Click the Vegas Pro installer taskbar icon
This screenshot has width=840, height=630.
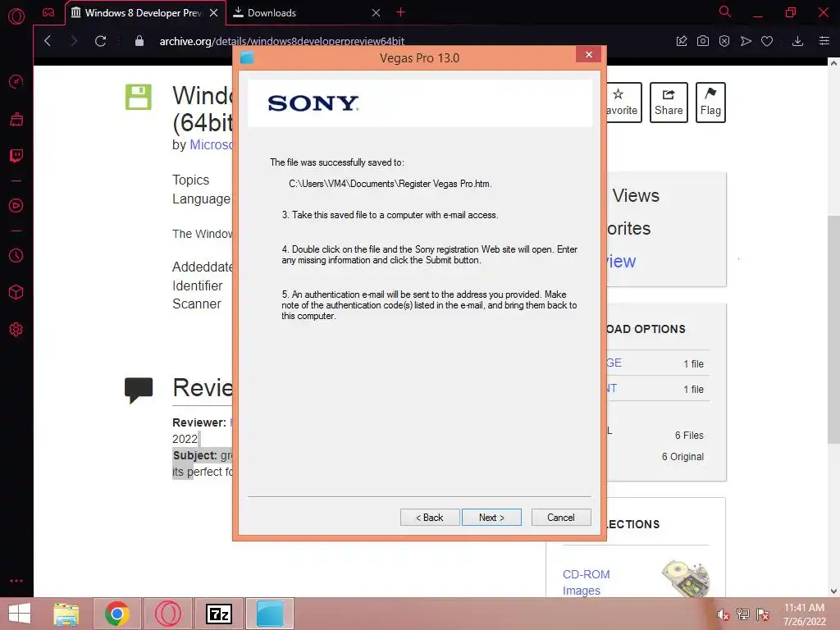(x=270, y=614)
